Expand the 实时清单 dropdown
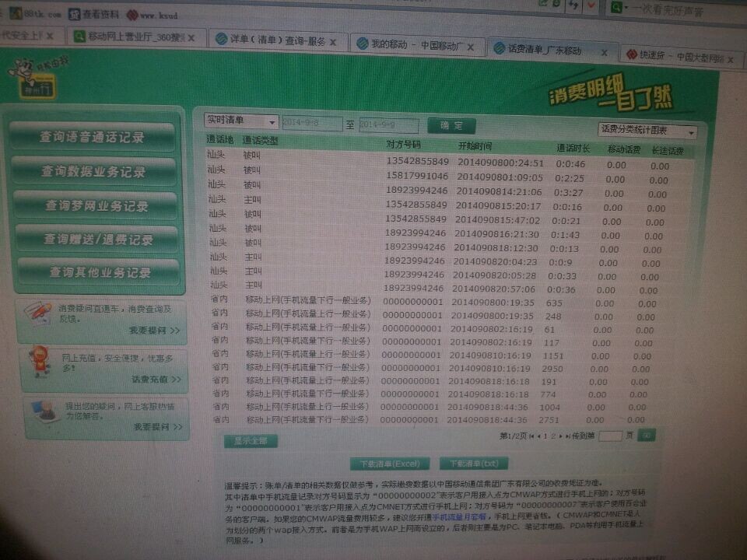The height and width of the screenshot is (560, 747). (241, 121)
